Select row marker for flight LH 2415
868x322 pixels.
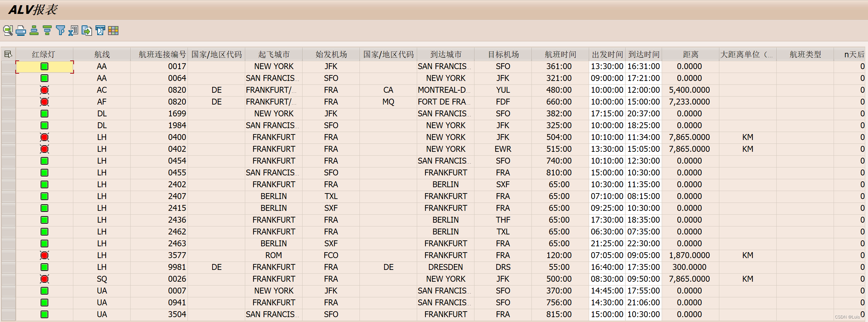(8, 208)
